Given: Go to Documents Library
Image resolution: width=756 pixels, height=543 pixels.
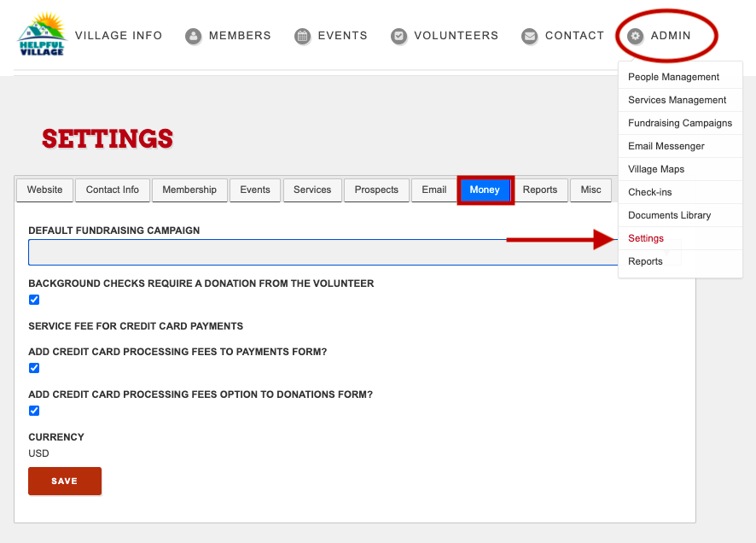Looking at the screenshot, I should pyautogui.click(x=669, y=215).
